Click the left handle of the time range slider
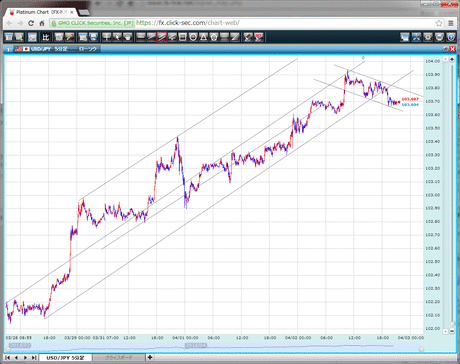This screenshot has height=364, width=460. point(8,349)
